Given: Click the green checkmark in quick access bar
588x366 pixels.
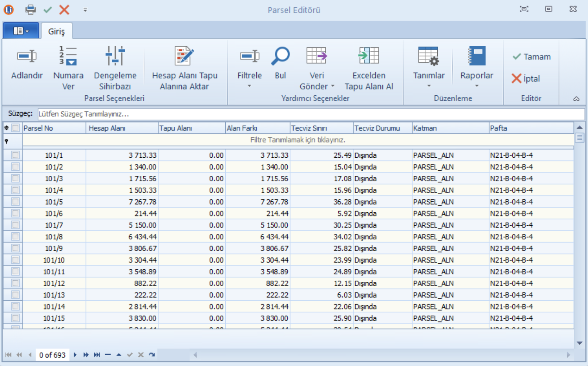Looking at the screenshot, I should pos(48,10).
